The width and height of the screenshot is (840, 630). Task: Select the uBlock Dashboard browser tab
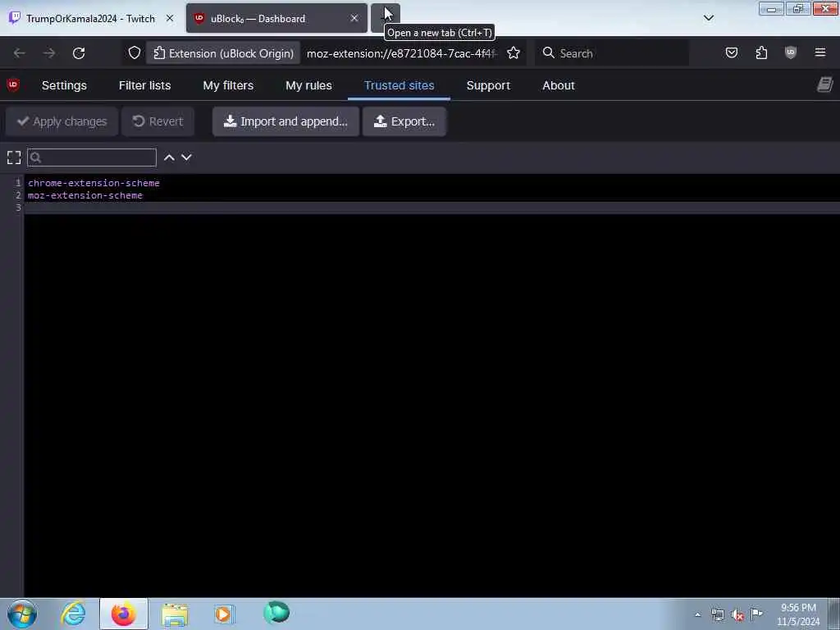point(276,18)
